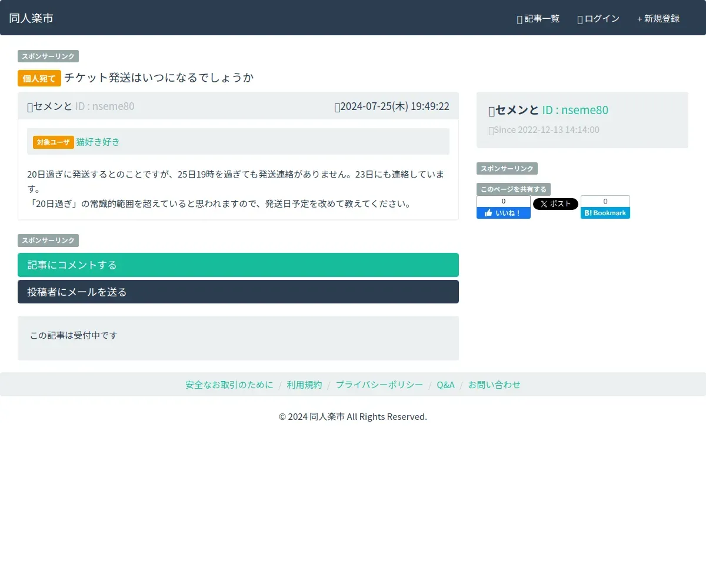
Task: Open 記事一覧 in the top navigation
Action: [538, 19]
